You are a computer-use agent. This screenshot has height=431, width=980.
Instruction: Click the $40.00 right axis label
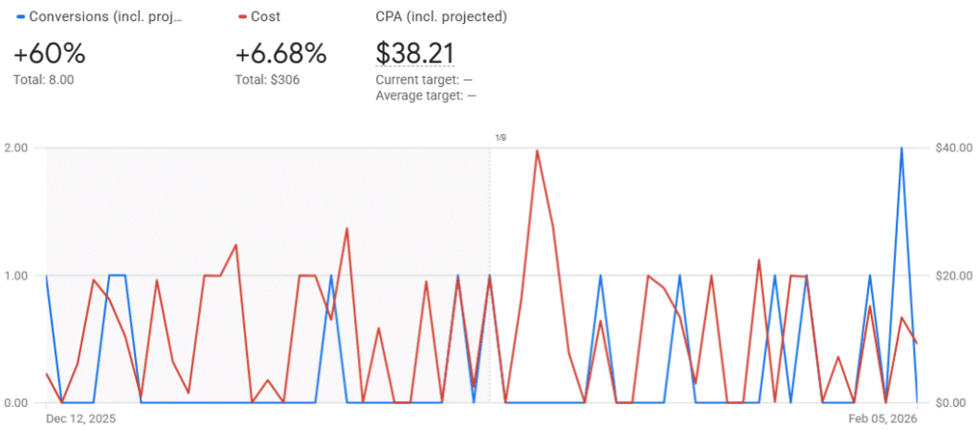coord(953,147)
